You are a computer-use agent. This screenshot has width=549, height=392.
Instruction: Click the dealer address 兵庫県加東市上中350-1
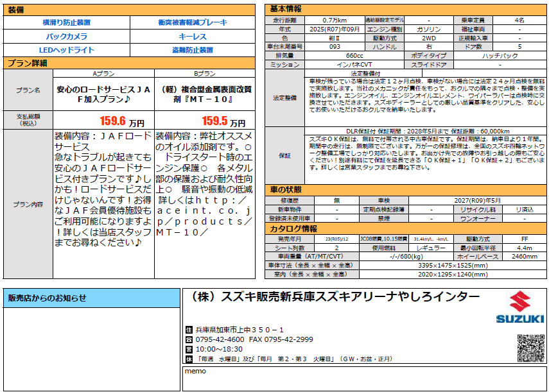click(x=240, y=329)
